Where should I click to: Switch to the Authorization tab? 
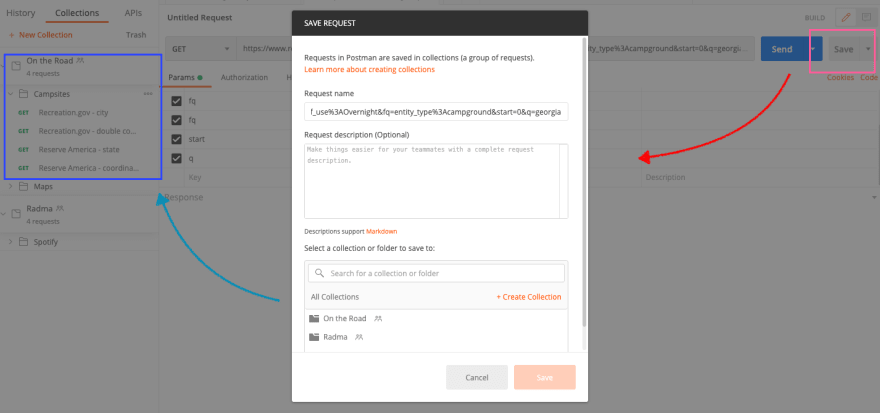click(x=244, y=77)
